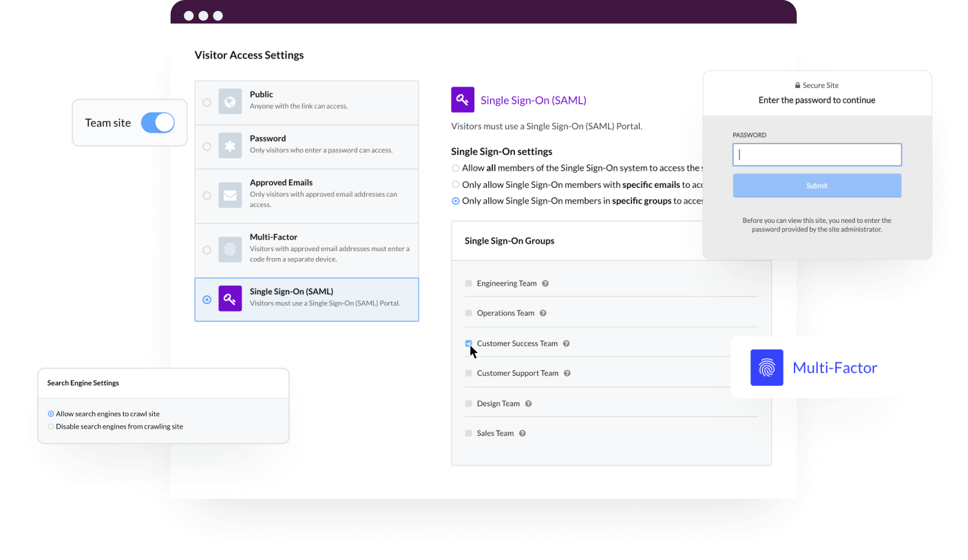Toggle the Team site switch
Viewport: 968px width, 560px height.
coord(158,122)
